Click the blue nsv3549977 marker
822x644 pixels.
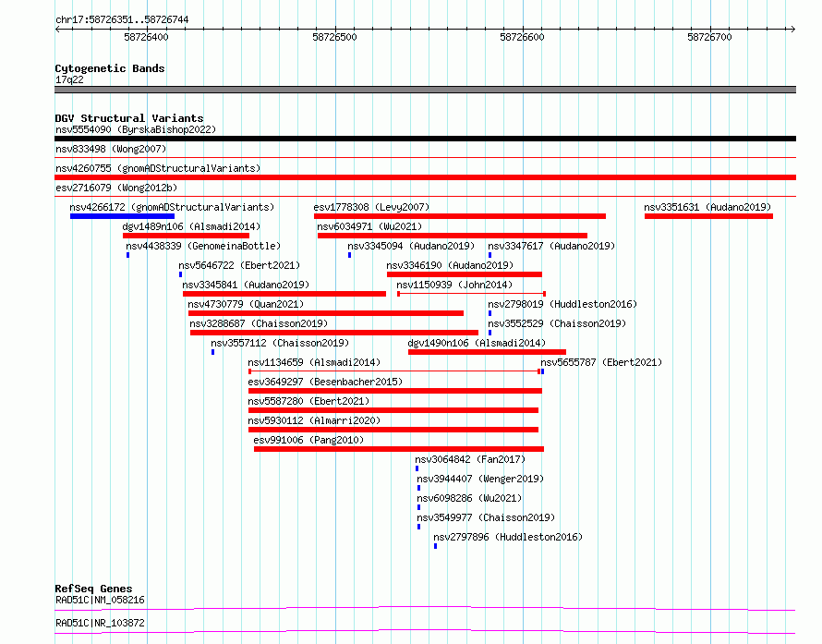418,527
